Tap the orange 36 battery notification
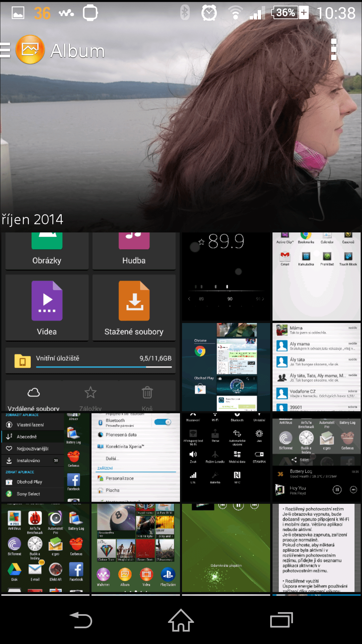The image size is (362, 644). (x=42, y=13)
